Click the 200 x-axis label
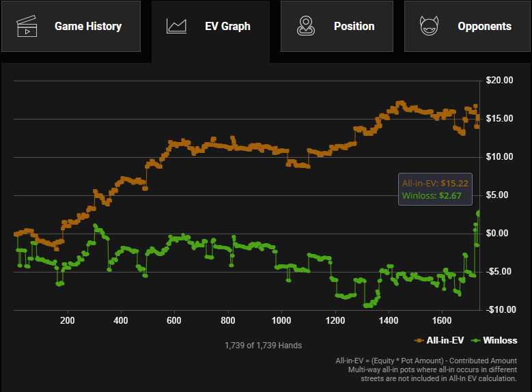 [68, 321]
